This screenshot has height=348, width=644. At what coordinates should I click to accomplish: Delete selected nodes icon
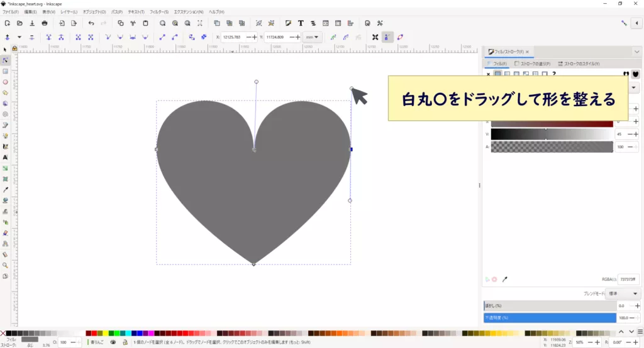coord(31,37)
